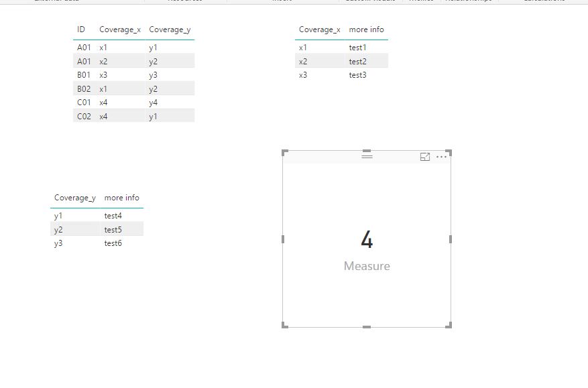Viewport: 588px width, 388px height.
Task: Select the test1 cell
Action: (357, 47)
